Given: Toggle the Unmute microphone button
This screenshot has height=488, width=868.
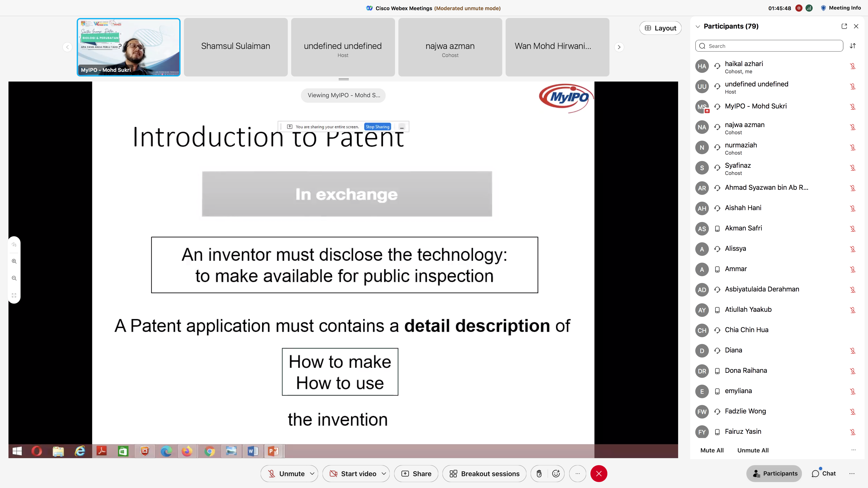Looking at the screenshot, I should (x=286, y=474).
